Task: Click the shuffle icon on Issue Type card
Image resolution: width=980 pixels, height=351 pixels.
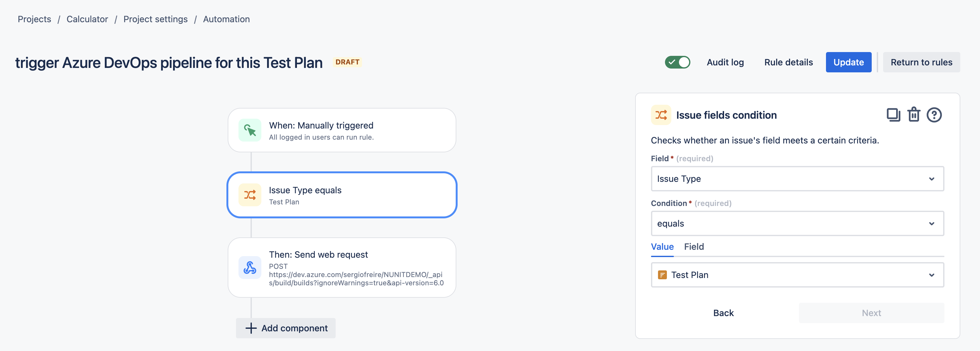Action: (x=250, y=195)
